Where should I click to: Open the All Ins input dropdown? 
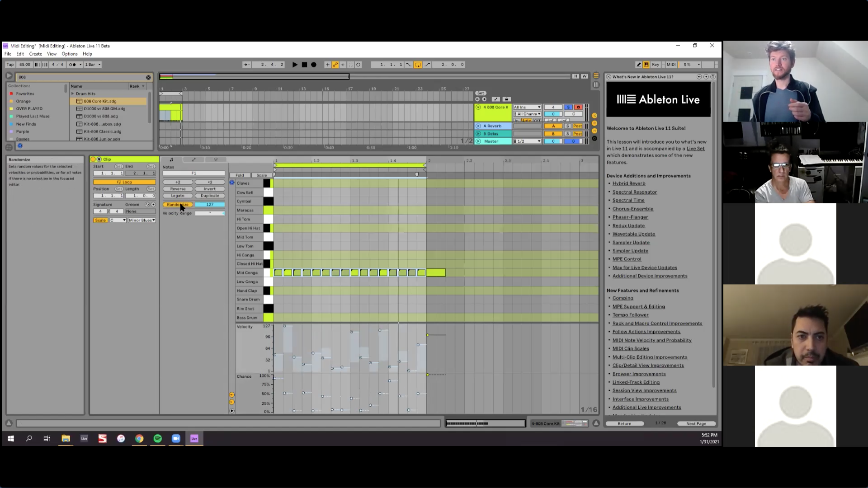(x=527, y=107)
